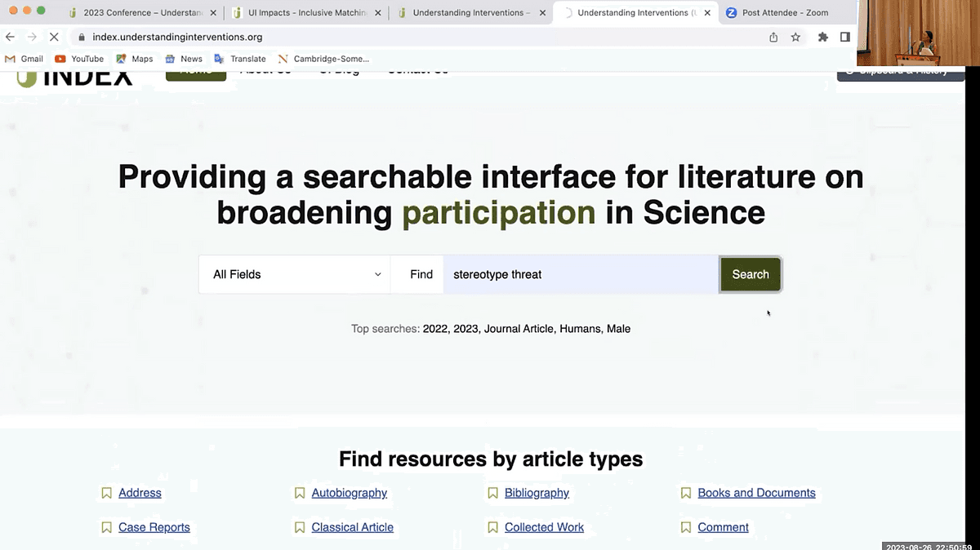Click the macOS green fullscreen window button

(x=42, y=11)
